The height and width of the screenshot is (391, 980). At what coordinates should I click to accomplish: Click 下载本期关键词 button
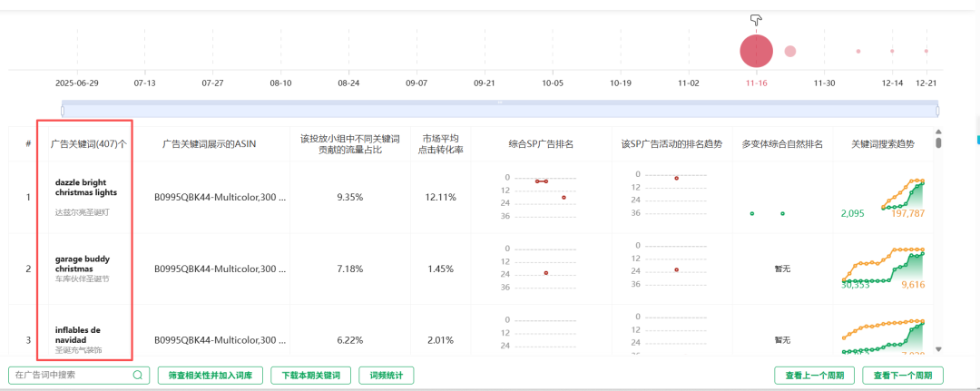310,376
